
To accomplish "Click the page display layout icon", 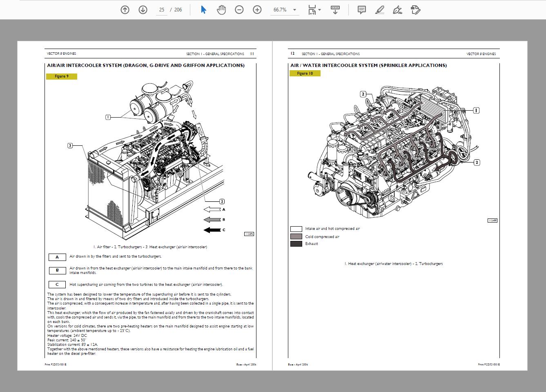I will point(312,9).
